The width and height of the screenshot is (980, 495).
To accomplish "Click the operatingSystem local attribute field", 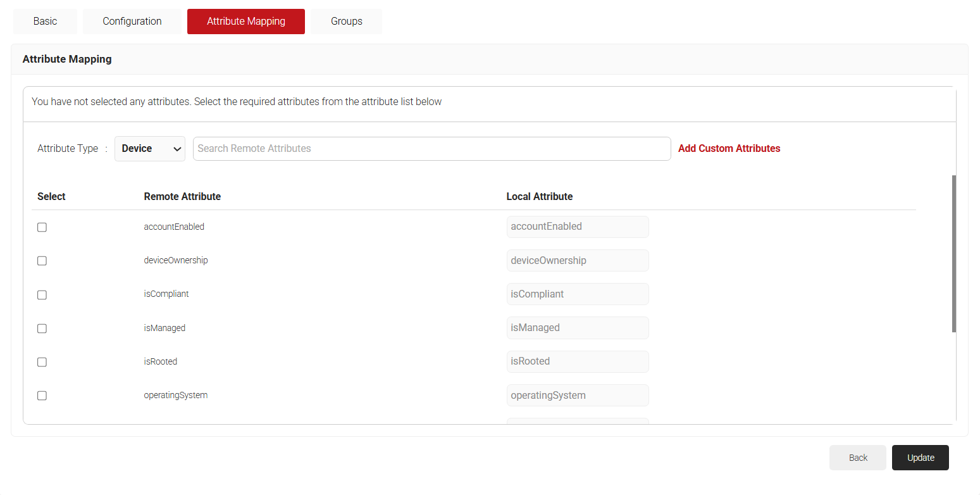I will tap(577, 396).
